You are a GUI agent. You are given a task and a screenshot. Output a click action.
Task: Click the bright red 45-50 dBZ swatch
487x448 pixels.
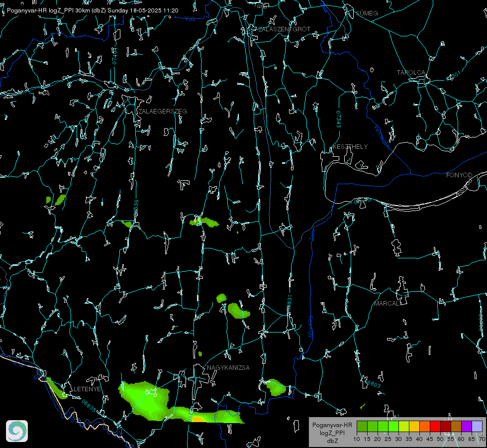tap(435, 426)
